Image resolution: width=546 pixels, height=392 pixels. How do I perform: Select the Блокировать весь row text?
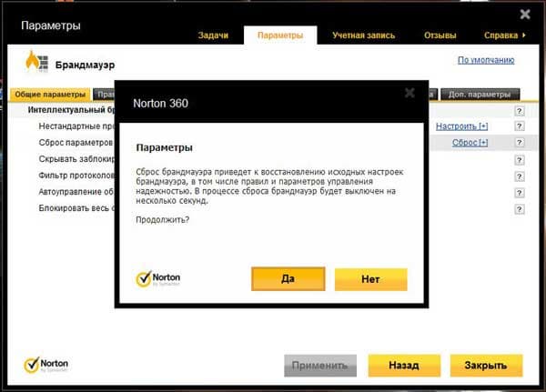pos(76,208)
